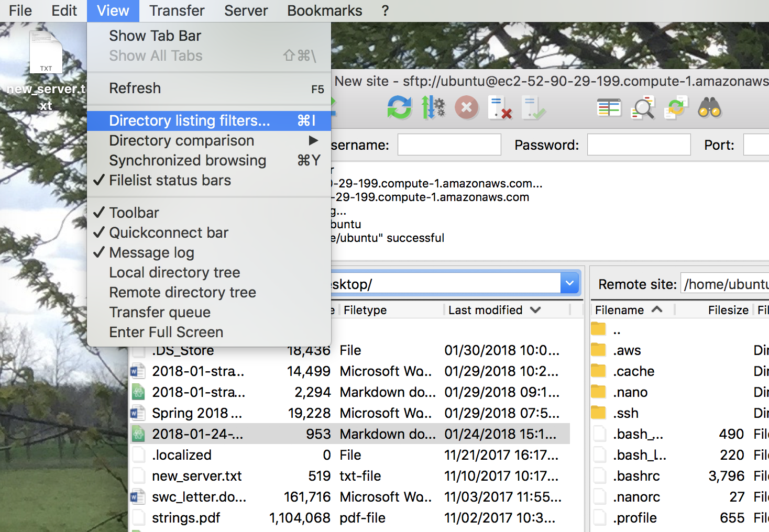Open the local directory path dropdown
Viewport: 769px width, 532px height.
(569, 283)
